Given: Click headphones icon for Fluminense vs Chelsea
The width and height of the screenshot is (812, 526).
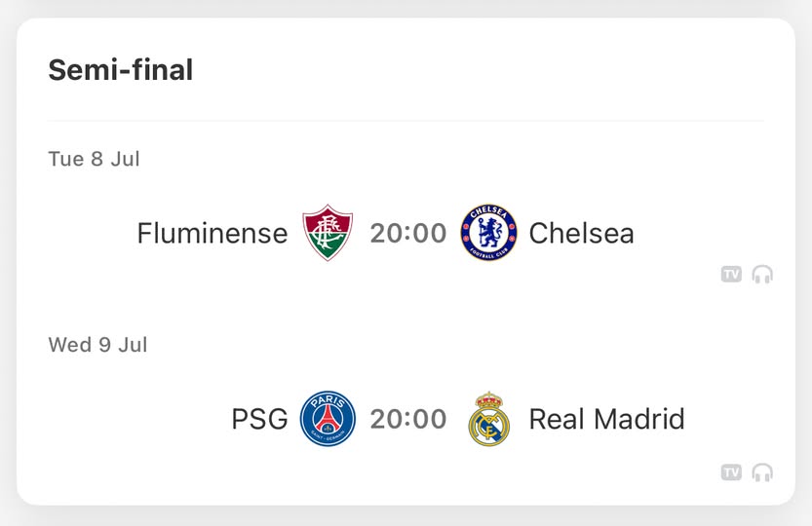Looking at the screenshot, I should click(762, 275).
